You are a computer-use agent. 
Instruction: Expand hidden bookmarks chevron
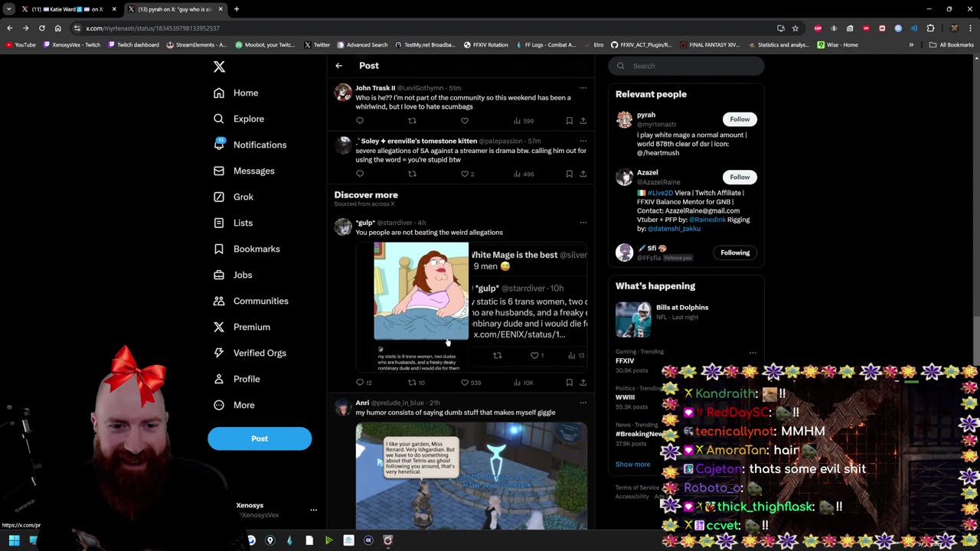click(x=911, y=45)
